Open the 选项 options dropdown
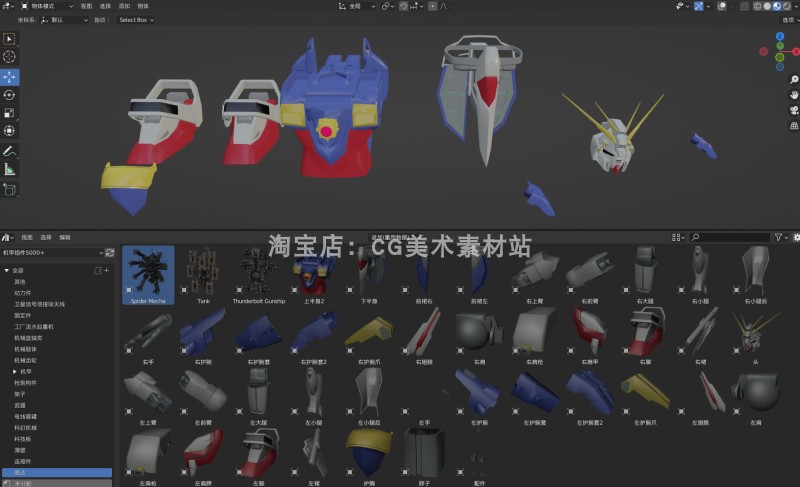This screenshot has height=487, width=800. (x=790, y=20)
